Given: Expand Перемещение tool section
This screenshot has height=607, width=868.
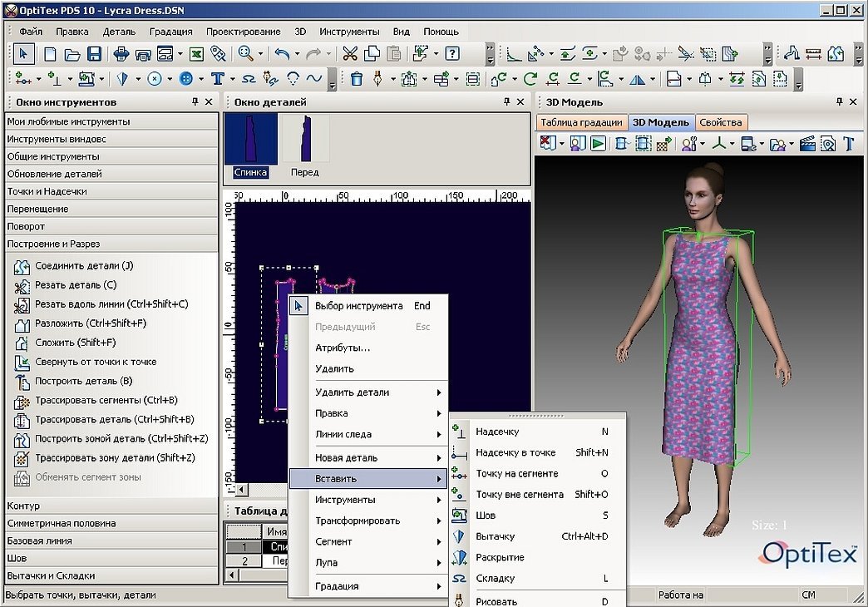Looking at the screenshot, I should click(x=111, y=210).
